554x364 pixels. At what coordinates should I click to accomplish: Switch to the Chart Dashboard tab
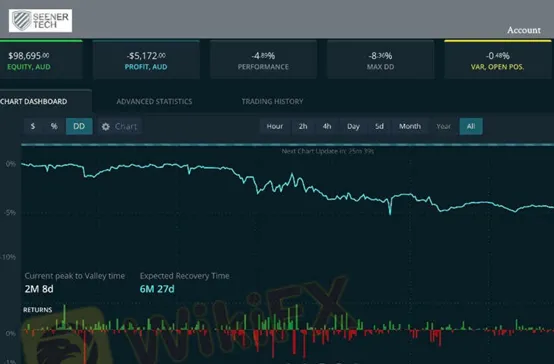[x=46, y=101]
